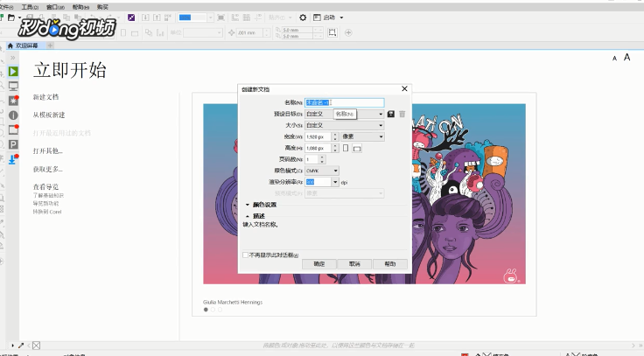Click the Cancel button in dialog

(354, 264)
